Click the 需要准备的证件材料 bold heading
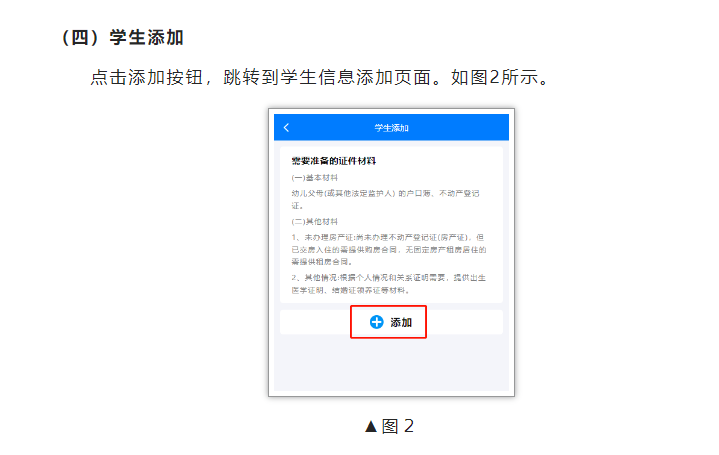719x455 pixels. (x=333, y=161)
